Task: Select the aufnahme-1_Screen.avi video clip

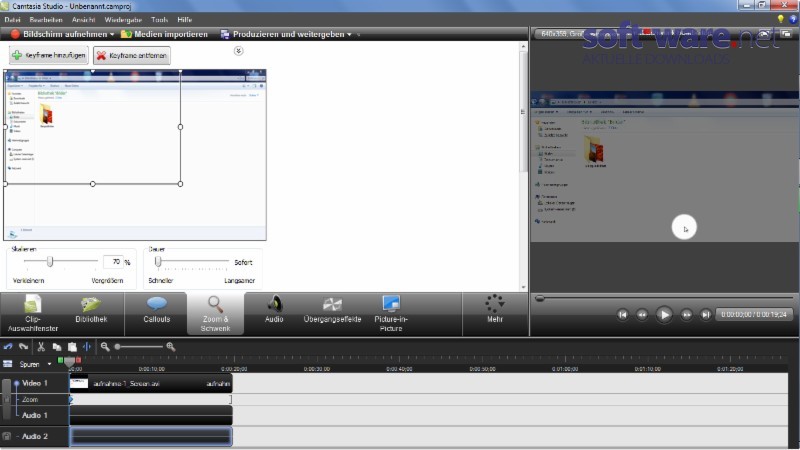Action: point(151,383)
